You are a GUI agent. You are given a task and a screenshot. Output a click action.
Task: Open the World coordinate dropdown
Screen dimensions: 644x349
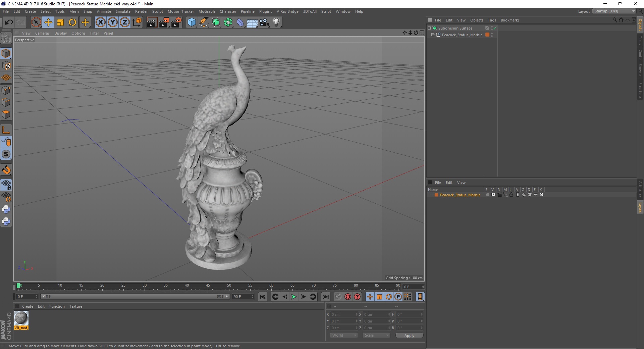[x=344, y=335]
